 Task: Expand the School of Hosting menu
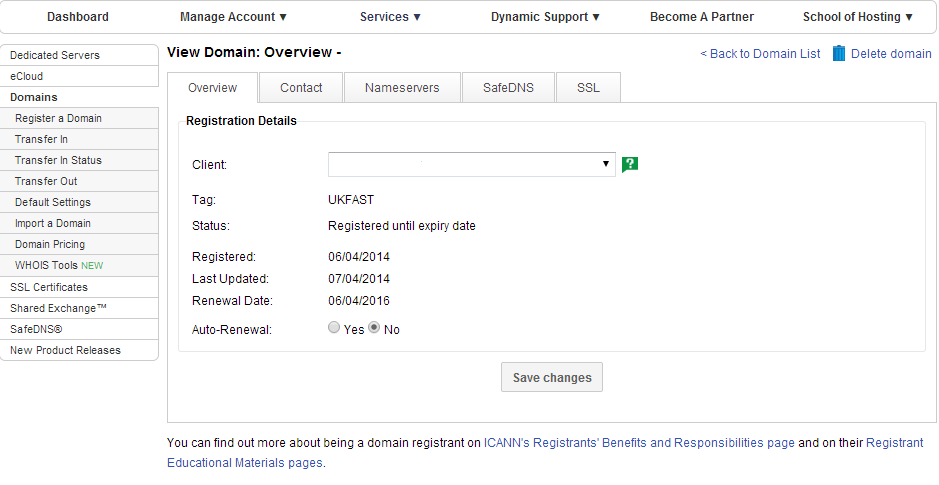pyautogui.click(x=858, y=17)
